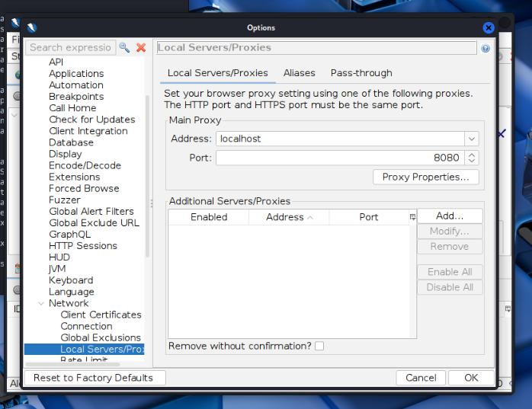
Task: Increase the port number using up arrow
Action: tap(472, 155)
